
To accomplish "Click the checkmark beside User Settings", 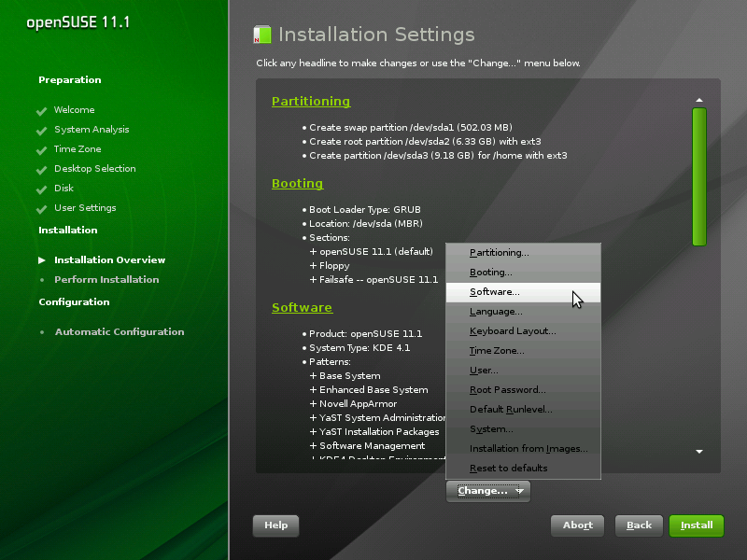I will [x=41, y=208].
